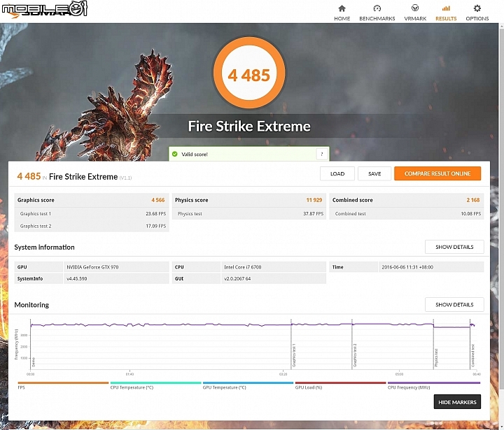Click SystemInfo version v4.45.590
The height and width of the screenshot is (430, 504).
[x=76, y=278]
